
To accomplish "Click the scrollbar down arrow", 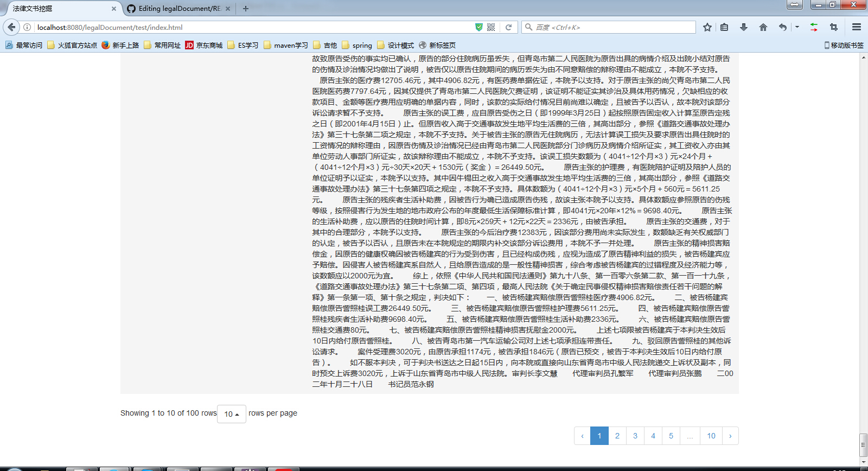I will [x=863, y=463].
